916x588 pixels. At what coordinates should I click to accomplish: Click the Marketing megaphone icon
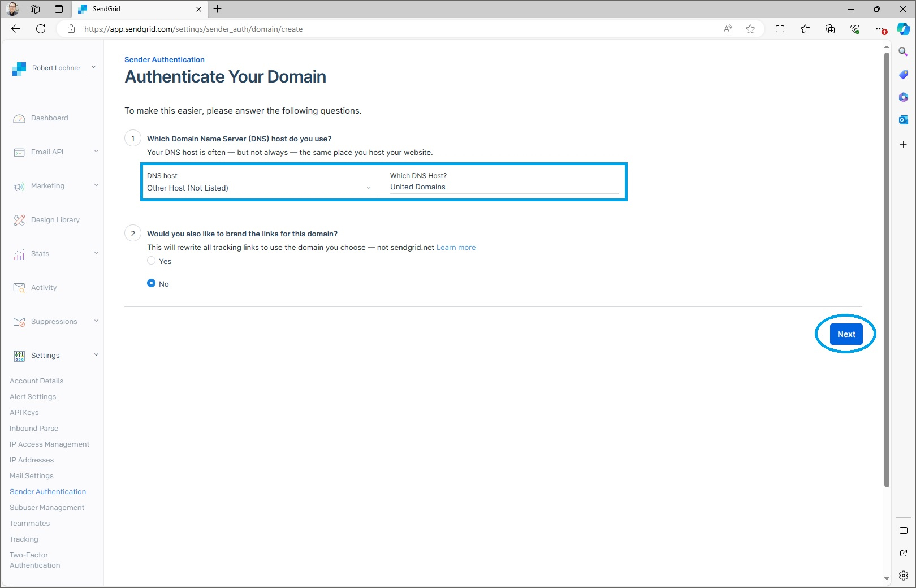click(x=19, y=187)
